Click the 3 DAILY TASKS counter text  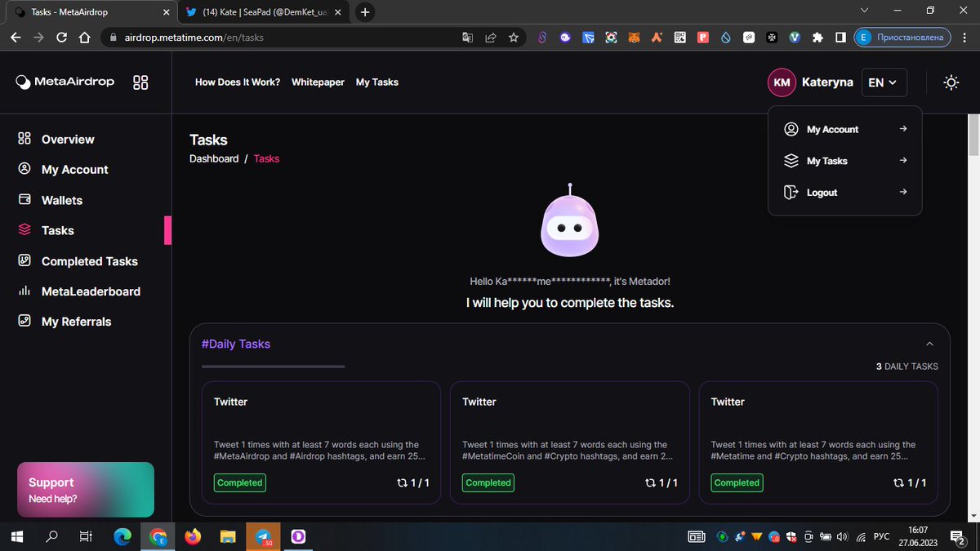[907, 367]
